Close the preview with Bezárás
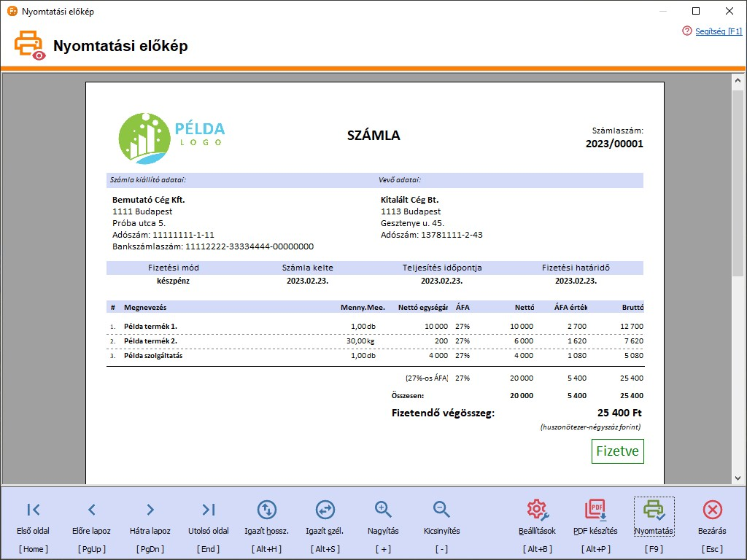 712,510
